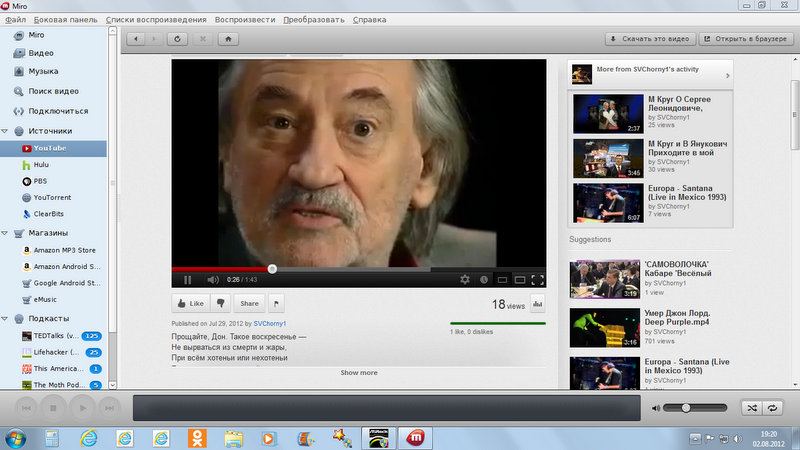Collapse the Источники section
This screenshot has width=800, height=450.
tap(5, 131)
